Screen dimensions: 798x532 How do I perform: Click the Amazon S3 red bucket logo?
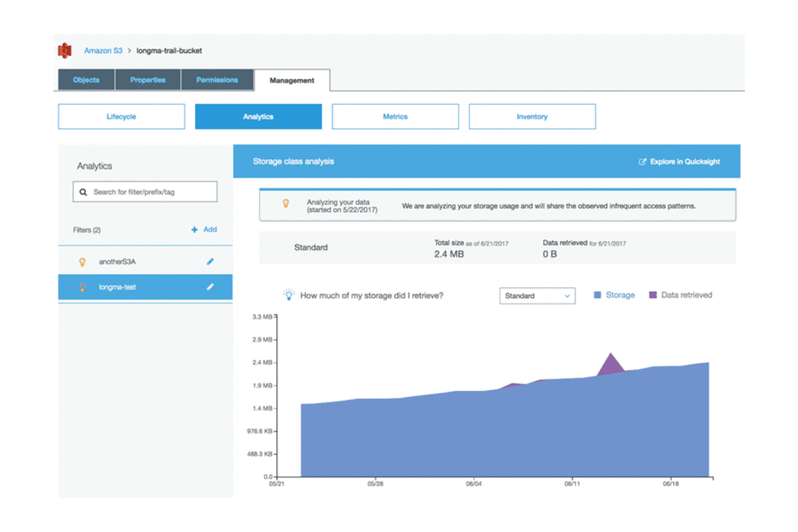[x=65, y=51]
